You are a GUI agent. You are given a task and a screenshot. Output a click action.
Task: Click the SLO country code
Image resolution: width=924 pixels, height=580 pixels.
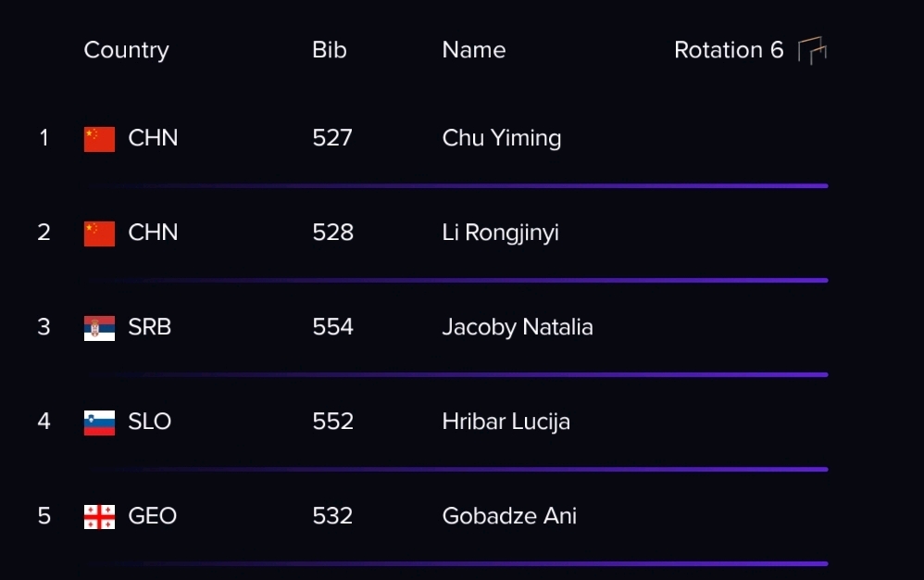150,422
